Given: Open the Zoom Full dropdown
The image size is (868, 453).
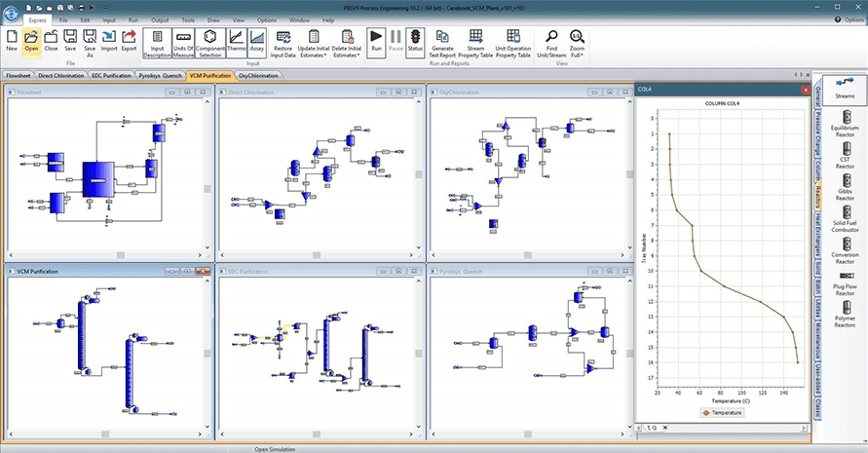Looking at the screenshot, I should 578,55.
